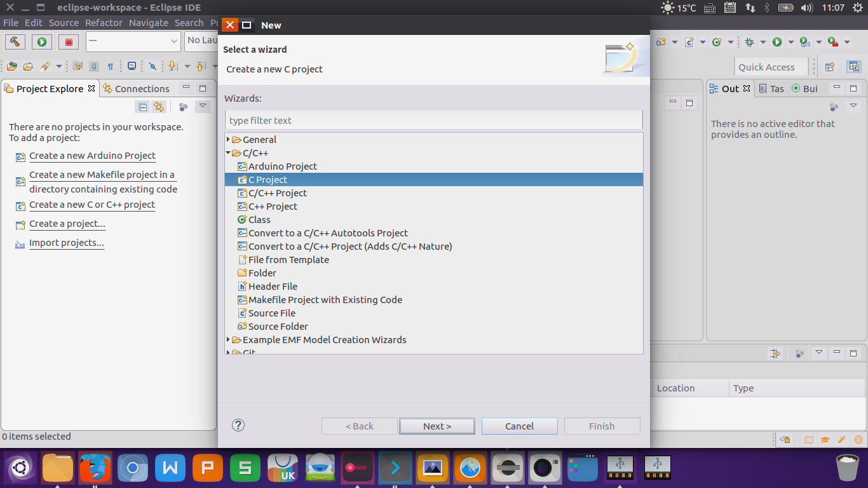Toggle Link with Editor in Project Explorer
868x488 pixels.
159,107
